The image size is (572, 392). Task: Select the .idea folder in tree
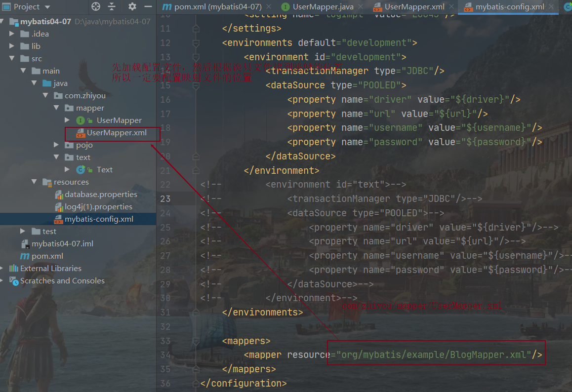point(40,34)
